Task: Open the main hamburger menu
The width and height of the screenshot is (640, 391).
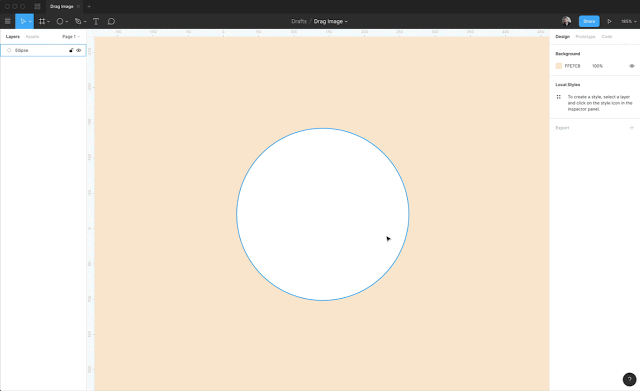Action: [x=7, y=21]
